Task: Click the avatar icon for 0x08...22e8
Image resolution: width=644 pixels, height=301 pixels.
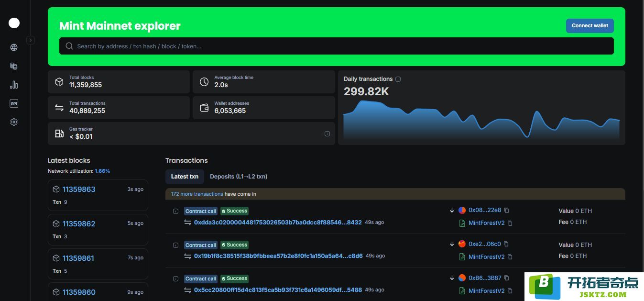Action: tap(462, 210)
